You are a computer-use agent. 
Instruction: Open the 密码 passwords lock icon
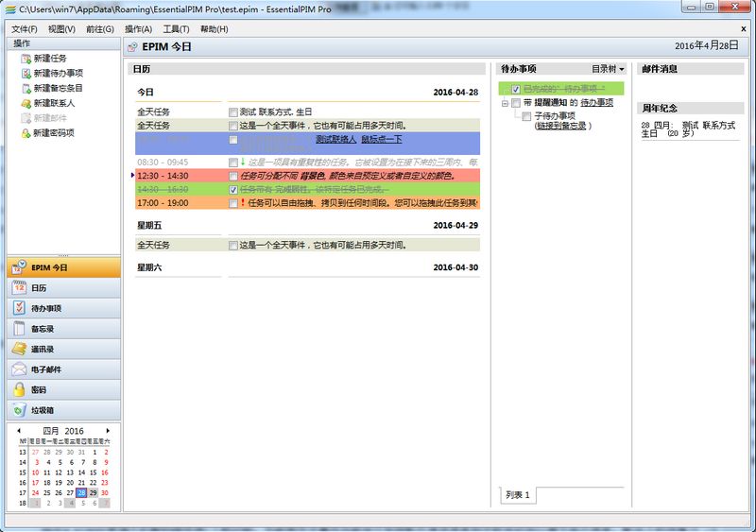tap(19, 389)
